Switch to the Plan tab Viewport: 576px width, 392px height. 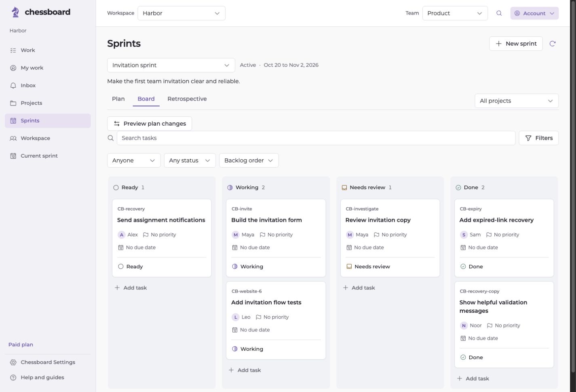(x=118, y=99)
